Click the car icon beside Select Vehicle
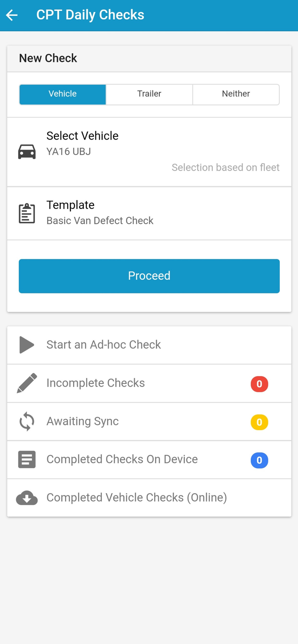The height and width of the screenshot is (644, 298). point(27,151)
